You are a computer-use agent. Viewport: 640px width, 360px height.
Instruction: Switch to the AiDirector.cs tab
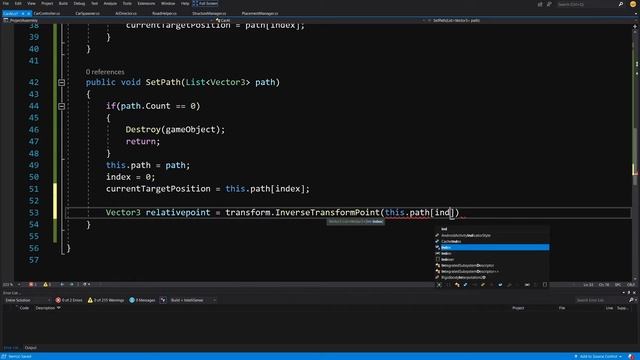coord(126,13)
